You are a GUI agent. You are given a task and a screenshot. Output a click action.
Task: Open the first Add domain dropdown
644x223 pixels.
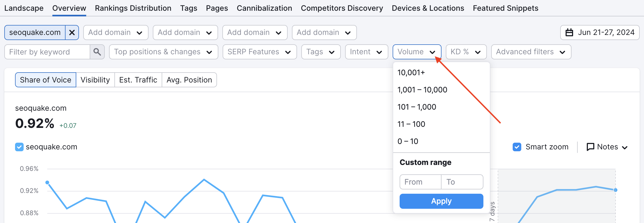pyautogui.click(x=116, y=33)
